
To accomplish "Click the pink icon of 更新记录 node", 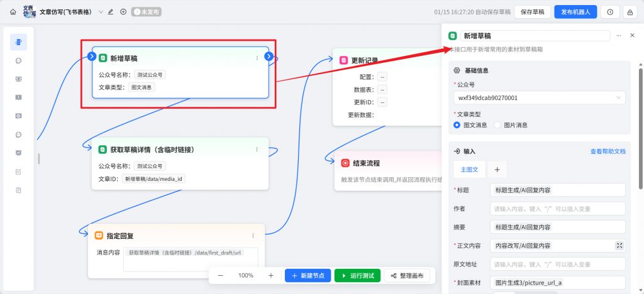I will [344, 60].
